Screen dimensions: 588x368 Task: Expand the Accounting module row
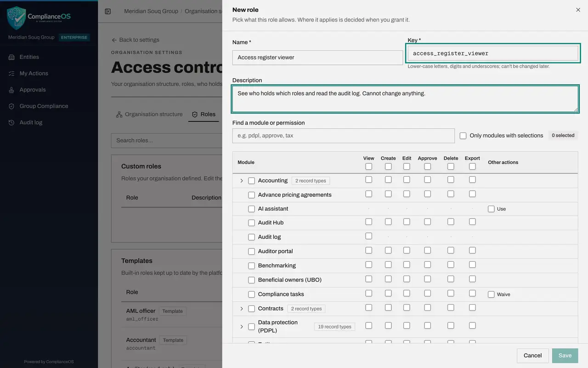(242, 181)
